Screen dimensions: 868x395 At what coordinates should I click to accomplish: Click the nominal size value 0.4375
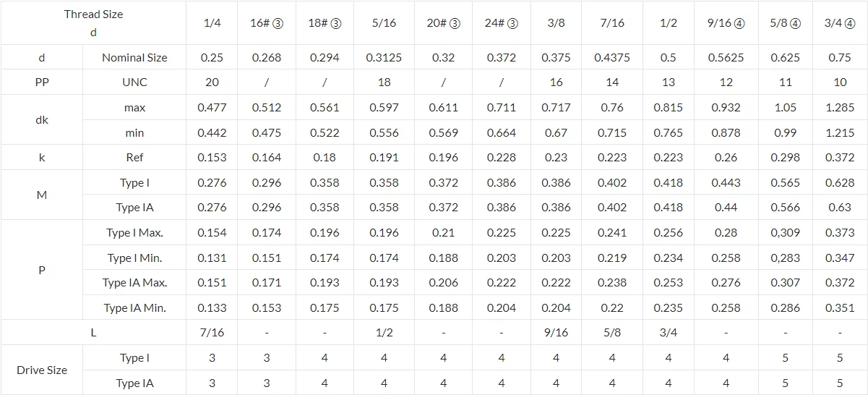point(612,58)
